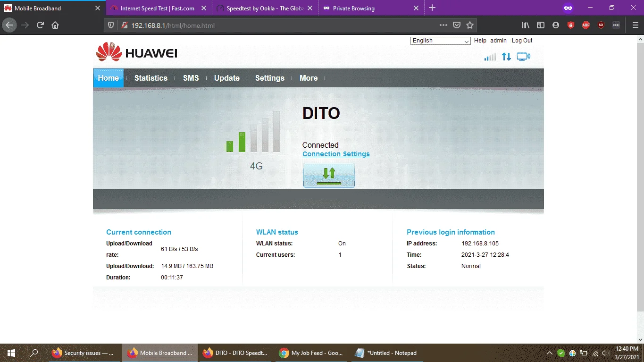Image resolution: width=644 pixels, height=362 pixels.
Task: Open page actions three-dot menu
Action: (443, 25)
